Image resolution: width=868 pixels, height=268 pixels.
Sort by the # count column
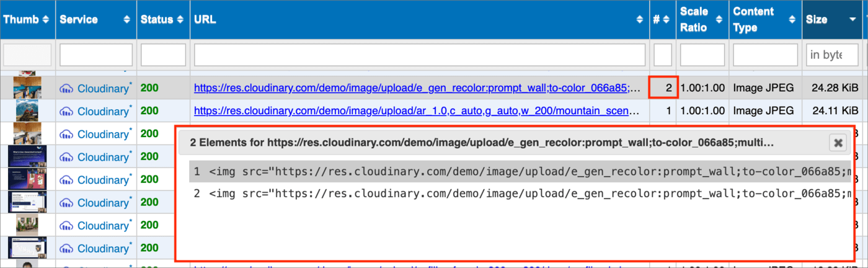(666, 20)
